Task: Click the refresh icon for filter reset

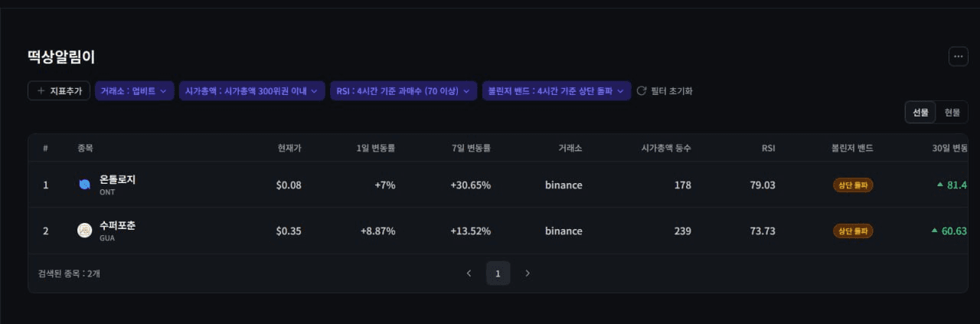Action: point(642,91)
